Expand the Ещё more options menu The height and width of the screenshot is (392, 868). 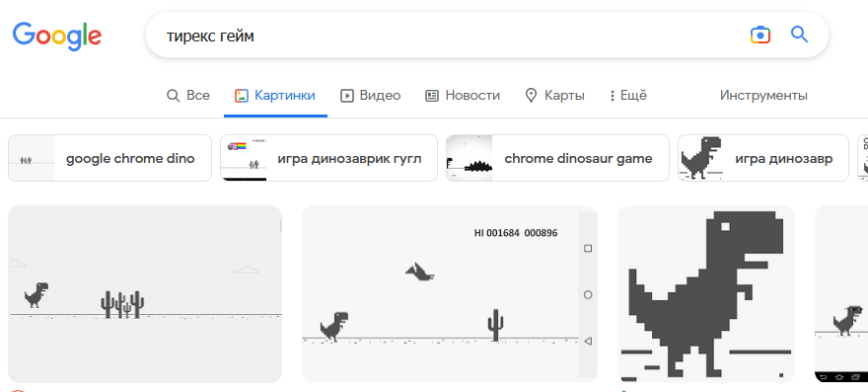pyautogui.click(x=627, y=96)
